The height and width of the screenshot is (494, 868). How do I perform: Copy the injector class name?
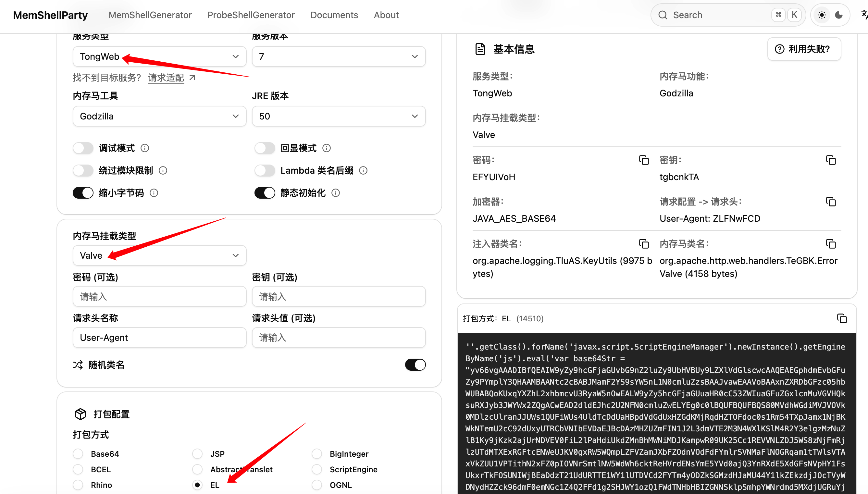click(x=644, y=244)
